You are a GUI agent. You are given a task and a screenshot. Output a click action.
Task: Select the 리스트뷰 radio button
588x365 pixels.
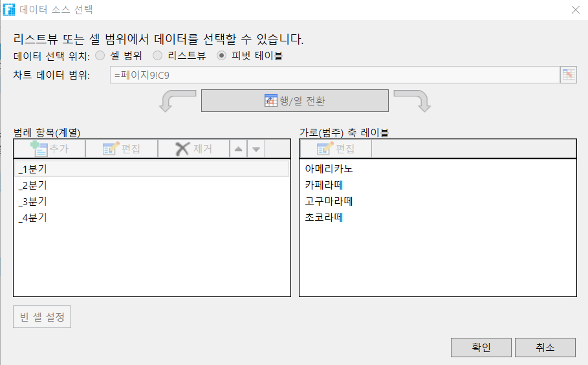click(x=157, y=56)
